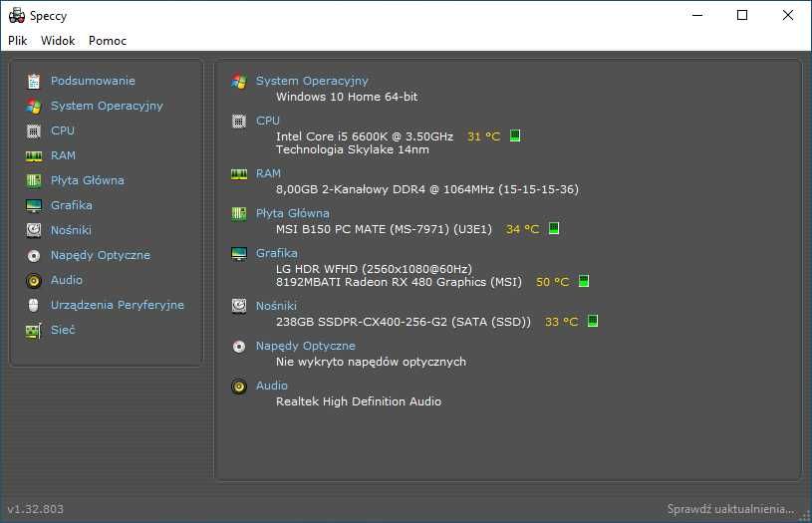Click text Realtek High Definition Audio

[x=359, y=401]
